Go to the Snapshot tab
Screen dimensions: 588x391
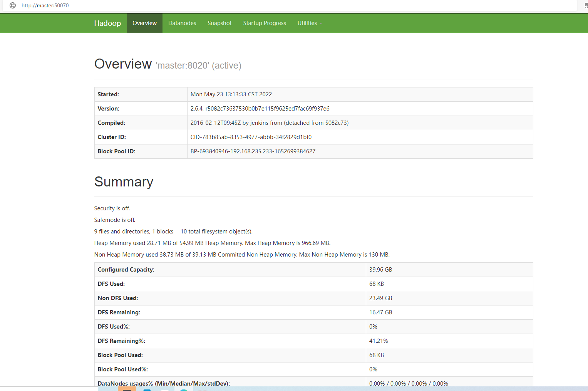(x=219, y=23)
